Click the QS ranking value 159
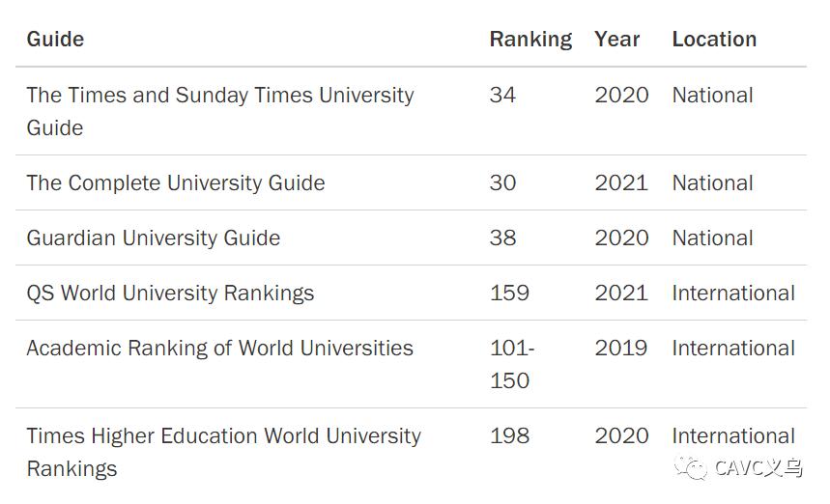Image resolution: width=830 pixels, height=504 pixels. [509, 294]
